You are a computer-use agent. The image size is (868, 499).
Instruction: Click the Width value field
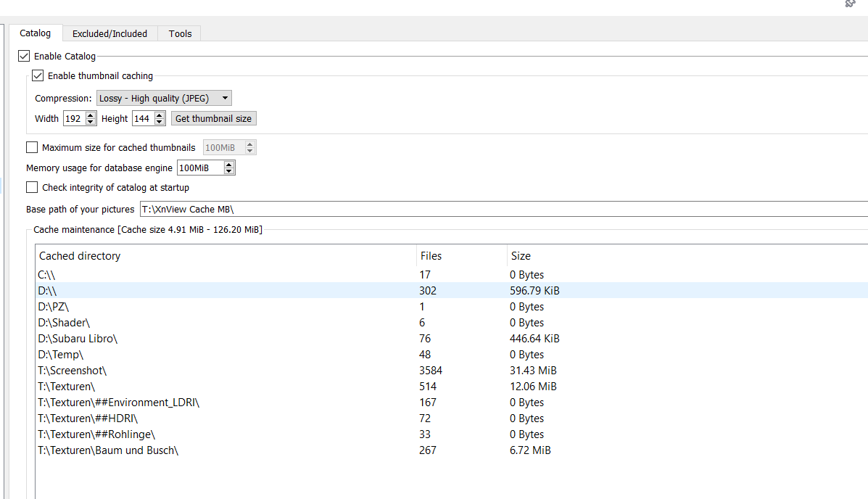pos(73,119)
